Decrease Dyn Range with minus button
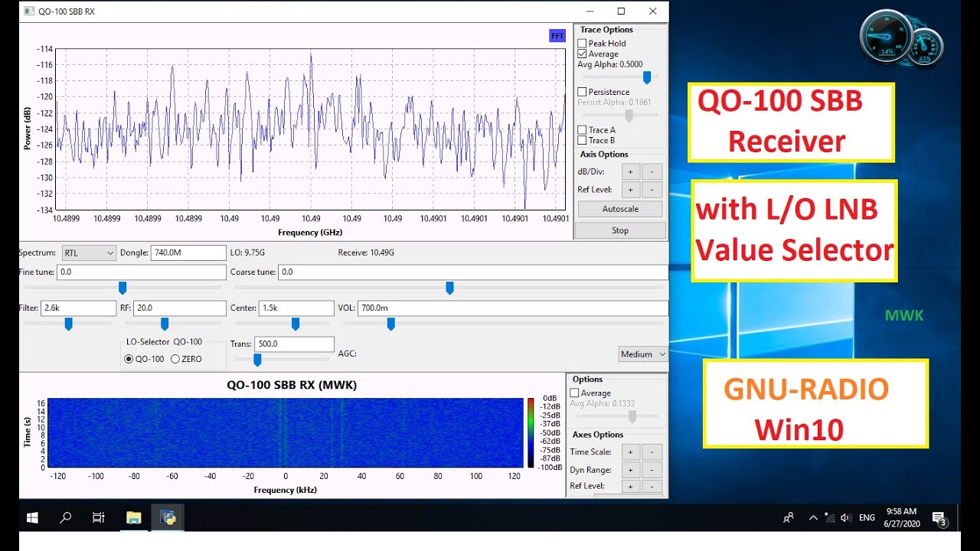Image resolution: width=980 pixels, height=551 pixels. (652, 469)
